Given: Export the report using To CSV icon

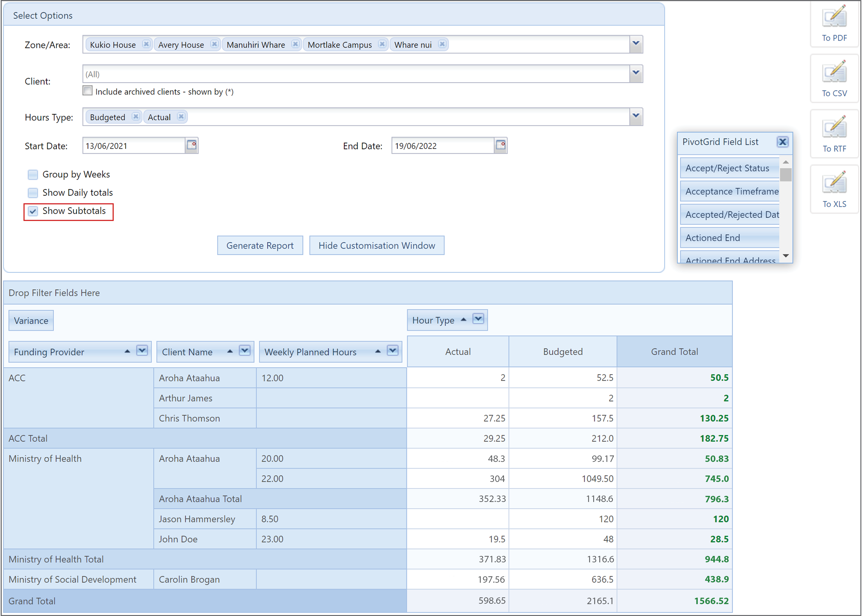Looking at the screenshot, I should coord(834,72).
